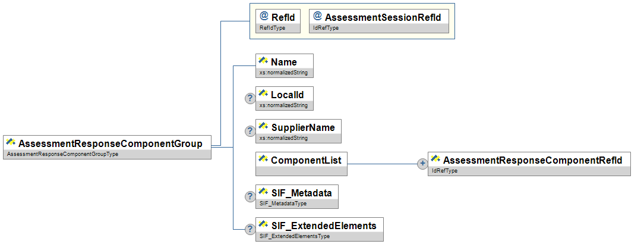Viewport: 644px width, 244px height.
Task: Click the question mark marker beside SupplierName
Action: click(251, 131)
